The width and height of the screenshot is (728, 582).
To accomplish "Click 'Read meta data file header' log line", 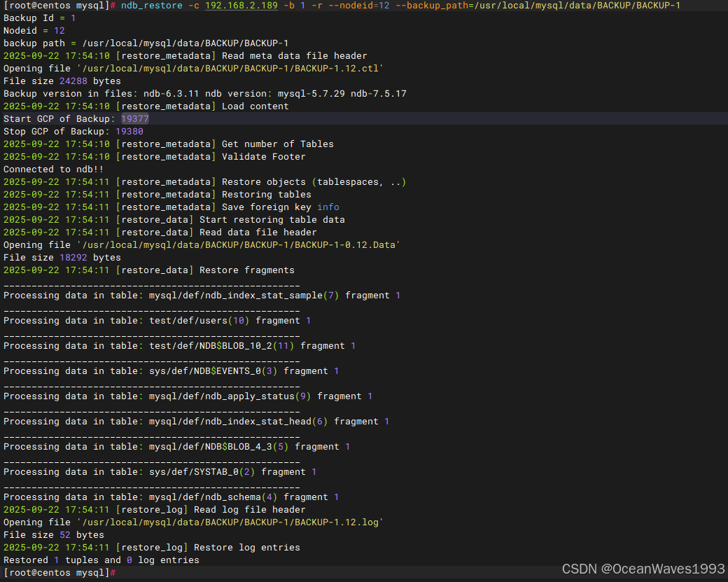I will click(x=185, y=56).
